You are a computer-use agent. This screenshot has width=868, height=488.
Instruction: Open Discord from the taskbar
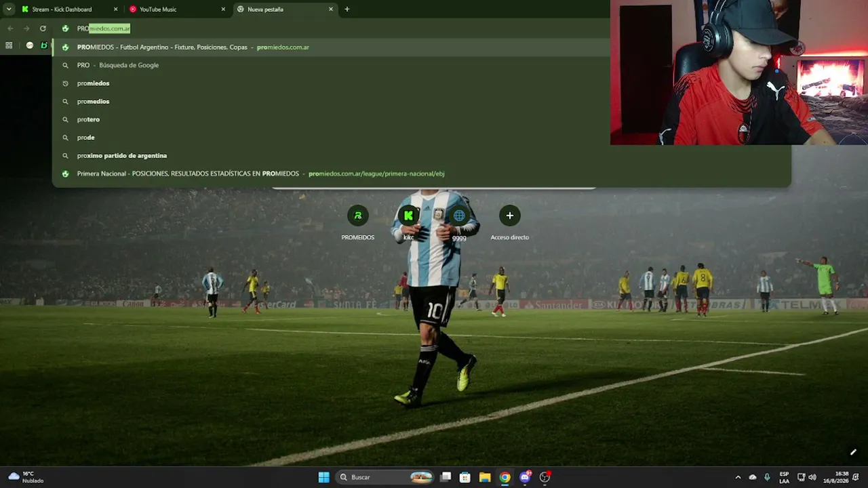525,477
